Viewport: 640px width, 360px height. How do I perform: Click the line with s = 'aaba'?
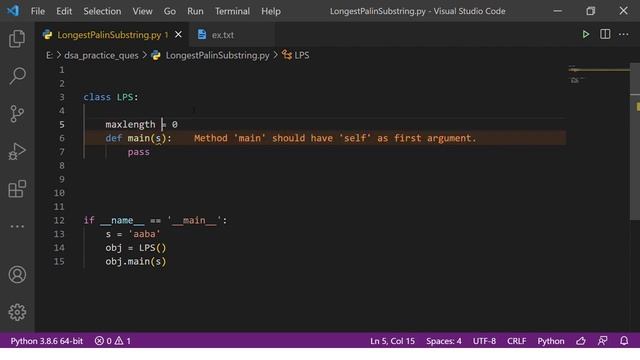[x=133, y=234]
